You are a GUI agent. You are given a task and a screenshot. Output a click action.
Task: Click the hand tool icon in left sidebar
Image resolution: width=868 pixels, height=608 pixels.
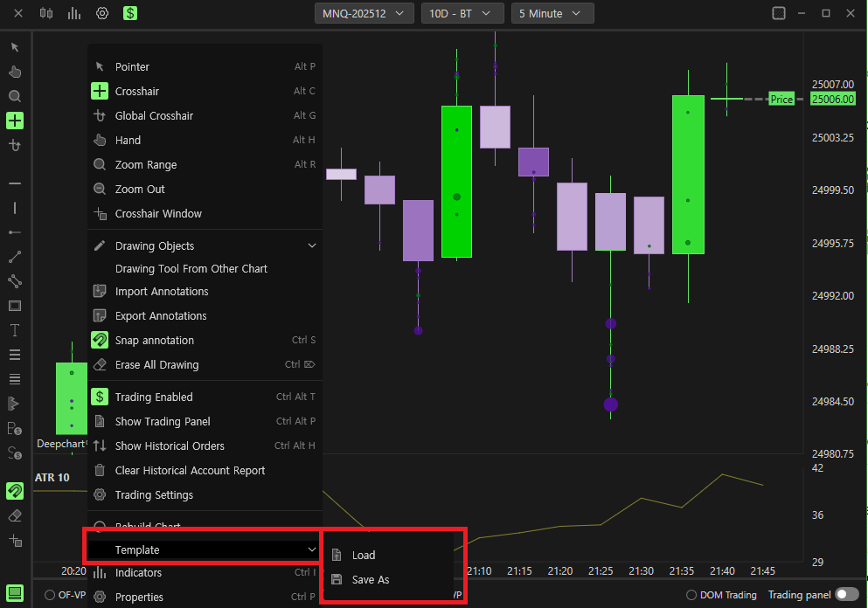(x=15, y=72)
